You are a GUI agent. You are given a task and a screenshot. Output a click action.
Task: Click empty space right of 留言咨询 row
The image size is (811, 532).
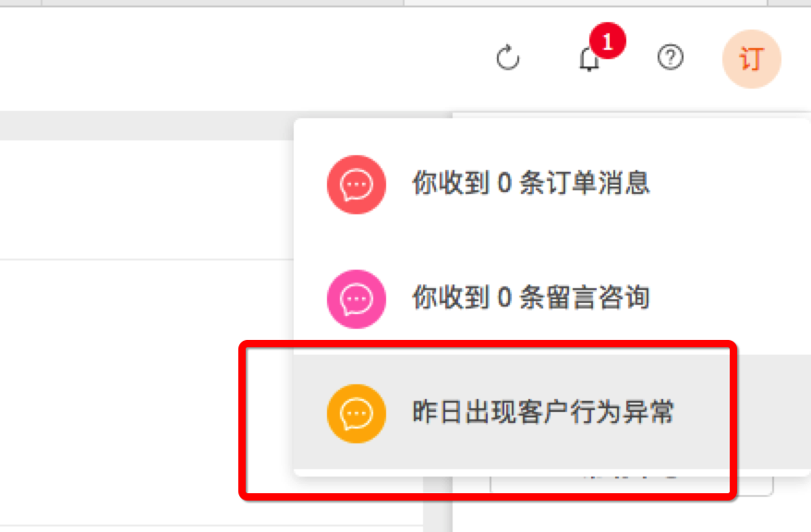click(x=730, y=298)
